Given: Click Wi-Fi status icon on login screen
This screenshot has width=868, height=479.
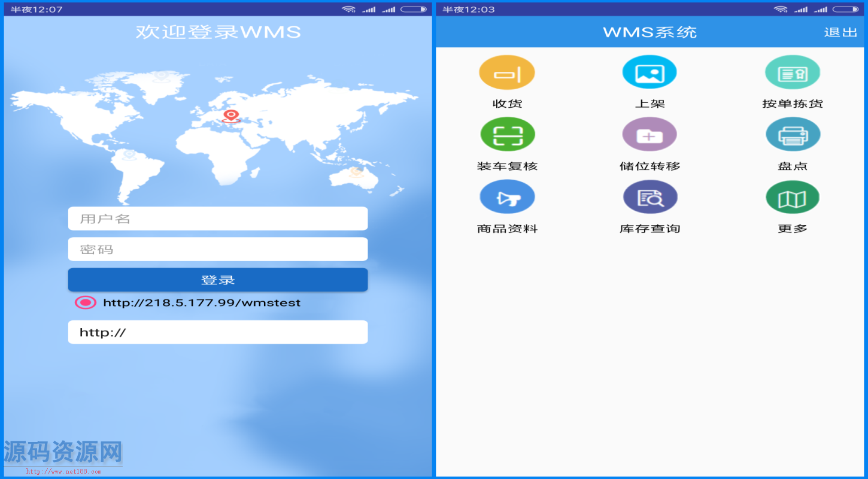Looking at the screenshot, I should coord(349,9).
